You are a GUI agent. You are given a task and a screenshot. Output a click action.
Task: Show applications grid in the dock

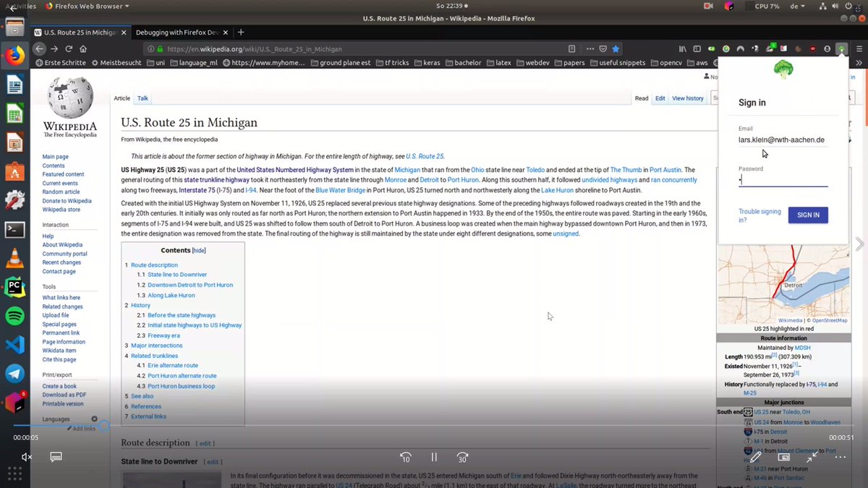[x=15, y=474]
